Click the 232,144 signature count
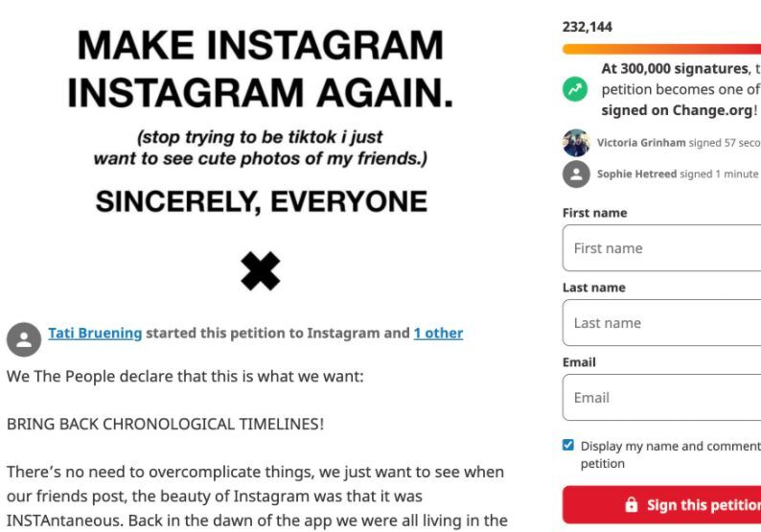 (587, 28)
